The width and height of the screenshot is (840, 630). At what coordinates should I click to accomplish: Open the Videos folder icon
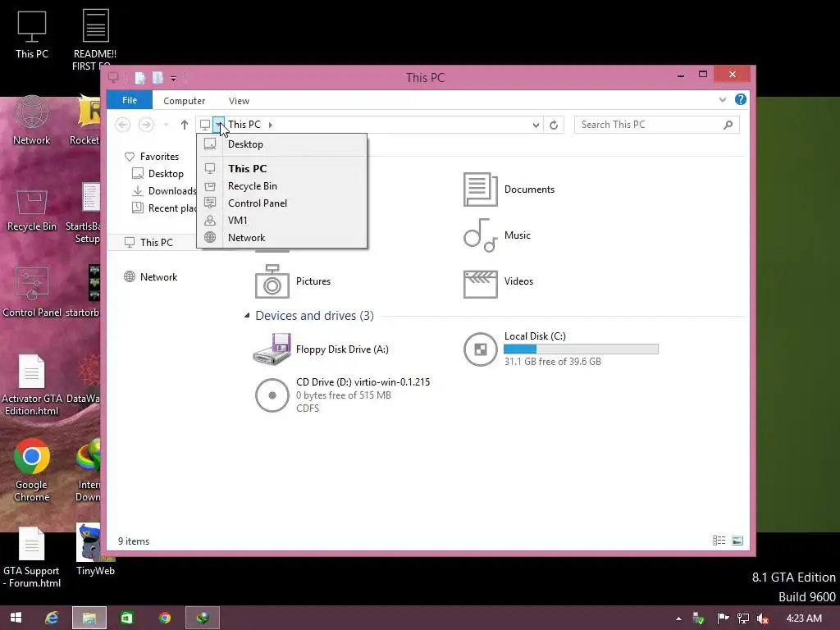tap(480, 284)
